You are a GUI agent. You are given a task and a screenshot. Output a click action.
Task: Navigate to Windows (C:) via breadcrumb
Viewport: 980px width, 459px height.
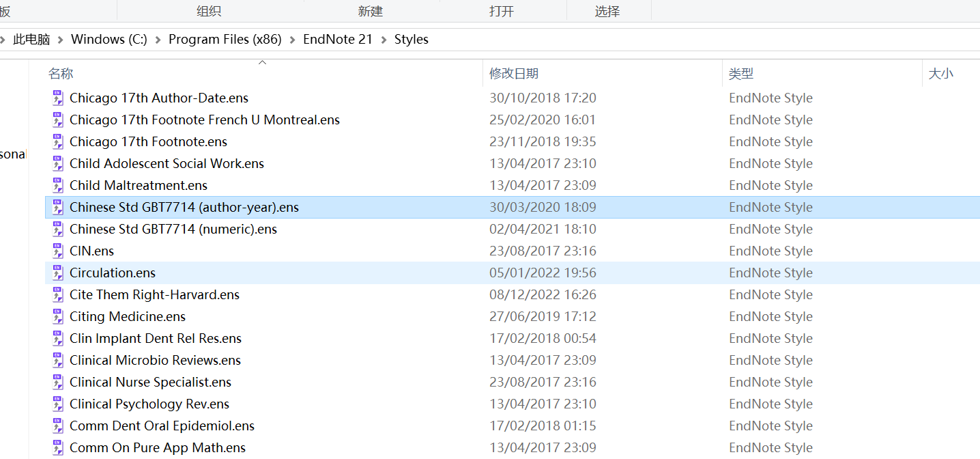pos(109,39)
